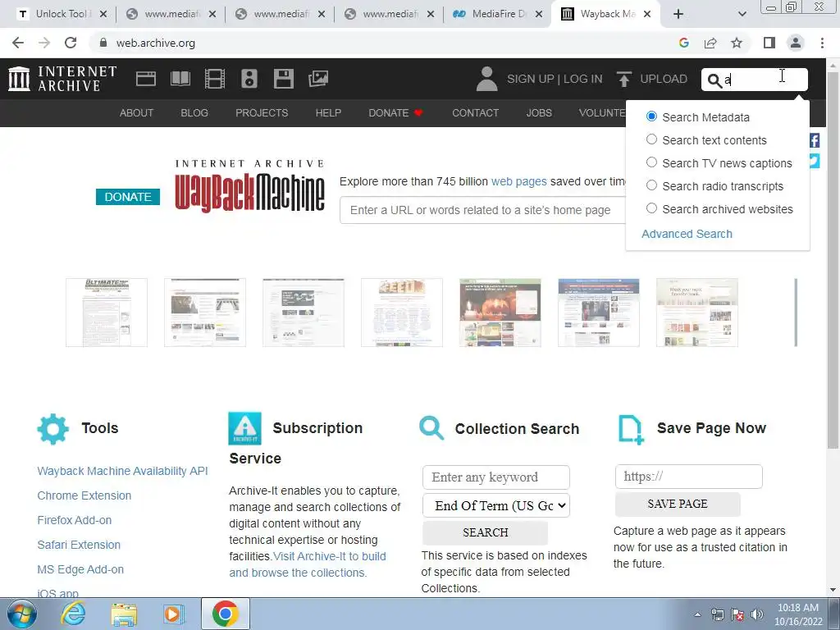Select Search radio transcripts option
The height and width of the screenshot is (630, 840).
coord(651,185)
